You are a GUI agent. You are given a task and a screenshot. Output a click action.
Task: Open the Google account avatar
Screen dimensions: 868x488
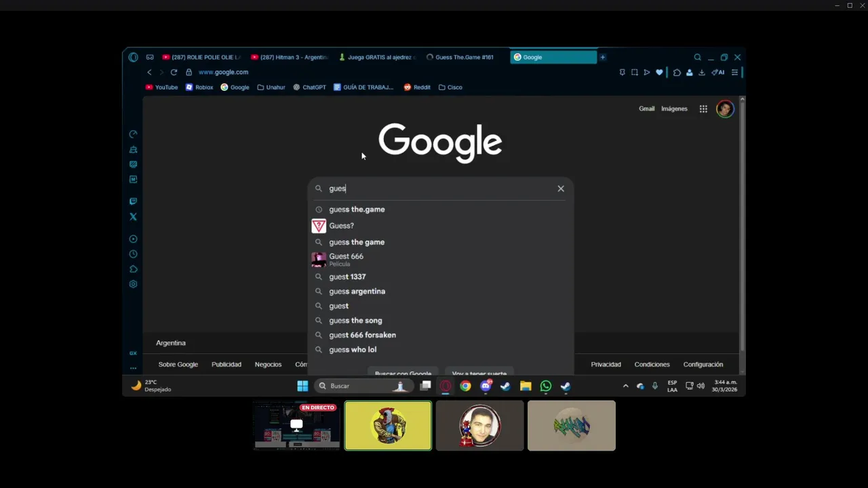click(725, 109)
